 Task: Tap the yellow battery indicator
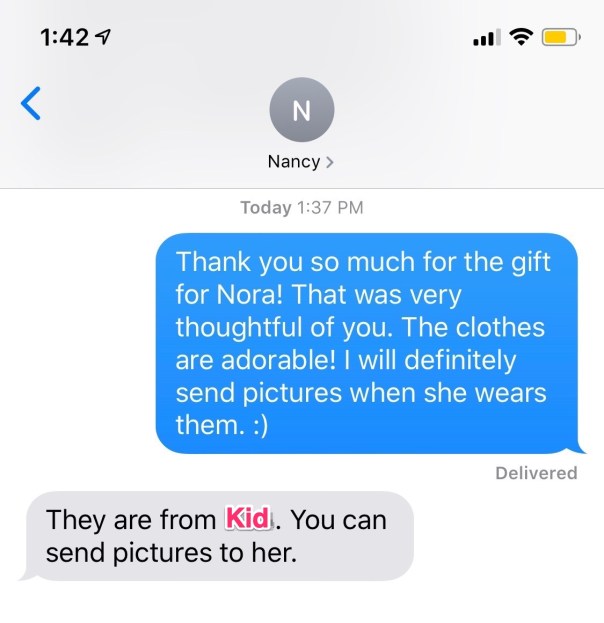click(x=561, y=37)
